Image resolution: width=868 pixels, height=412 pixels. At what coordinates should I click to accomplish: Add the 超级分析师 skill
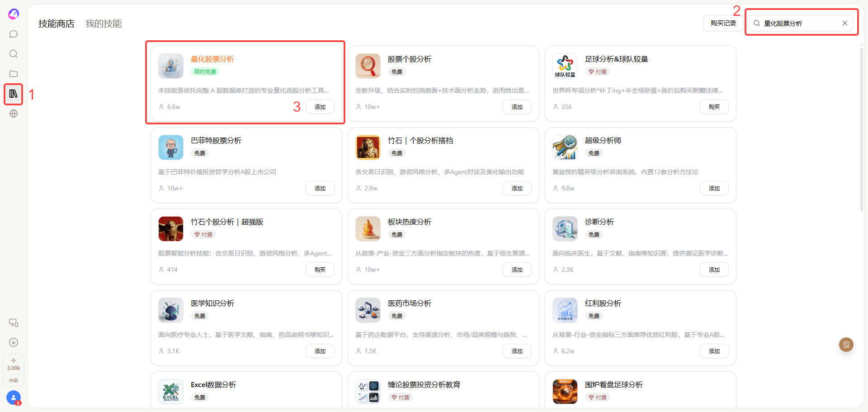(714, 188)
